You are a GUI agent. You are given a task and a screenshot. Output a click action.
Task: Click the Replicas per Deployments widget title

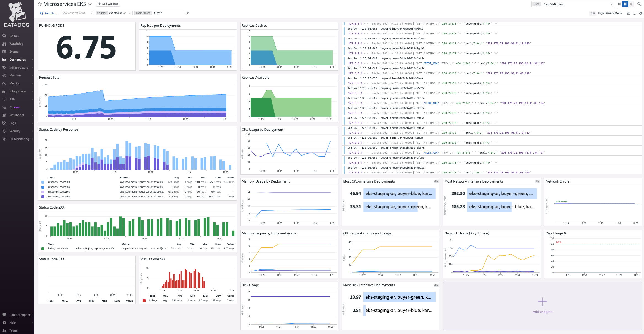pos(160,25)
